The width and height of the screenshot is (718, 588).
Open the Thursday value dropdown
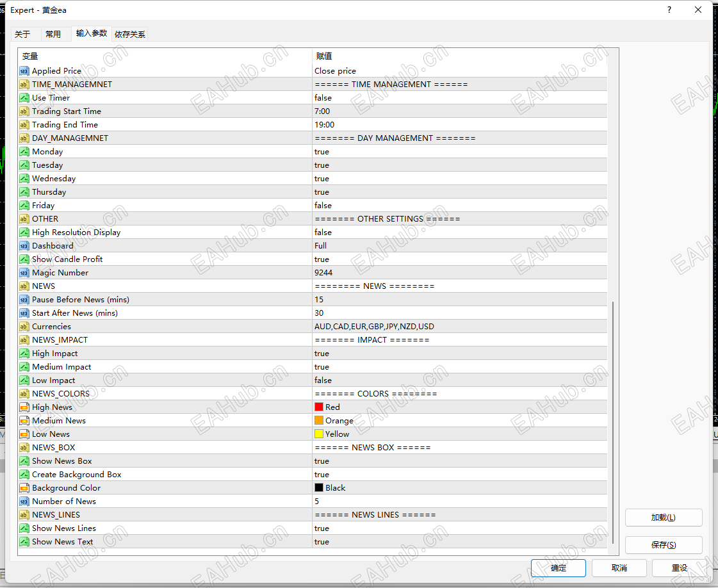point(460,192)
